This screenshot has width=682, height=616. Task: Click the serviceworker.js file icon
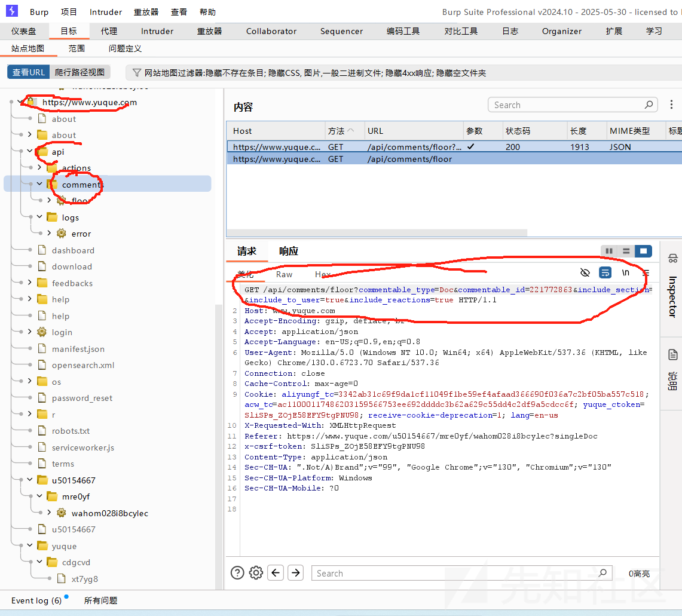coord(42,447)
